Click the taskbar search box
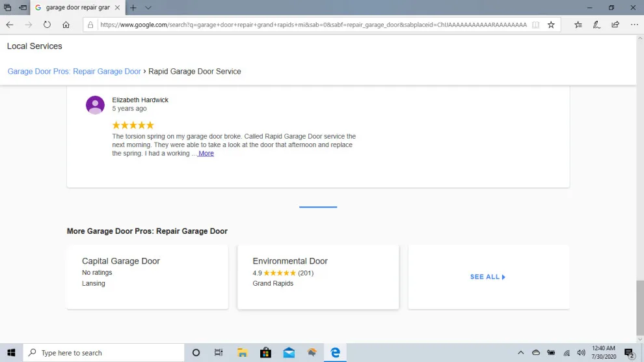The width and height of the screenshot is (644, 362). coord(103,352)
